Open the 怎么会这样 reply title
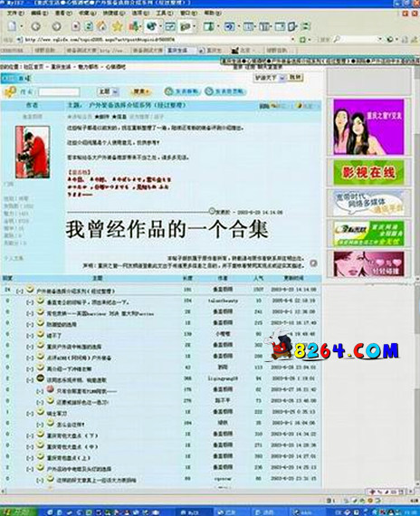Viewport: 420px width, 516px height. (71, 425)
